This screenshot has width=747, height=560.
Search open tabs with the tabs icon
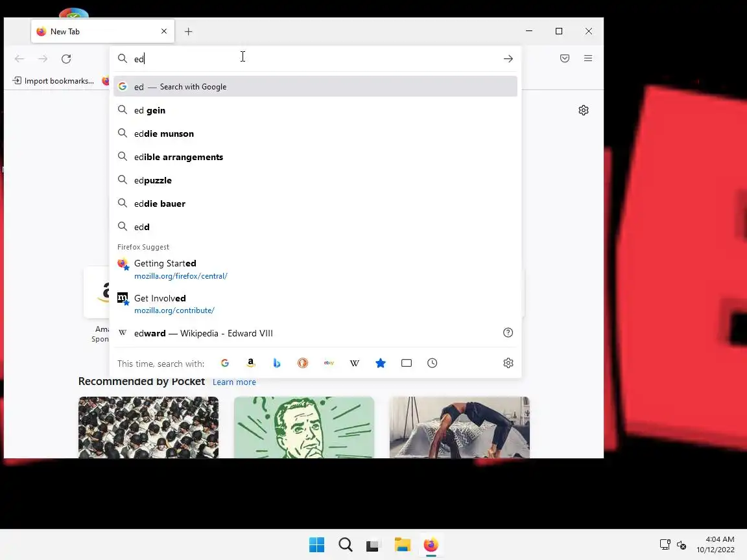[x=407, y=364]
